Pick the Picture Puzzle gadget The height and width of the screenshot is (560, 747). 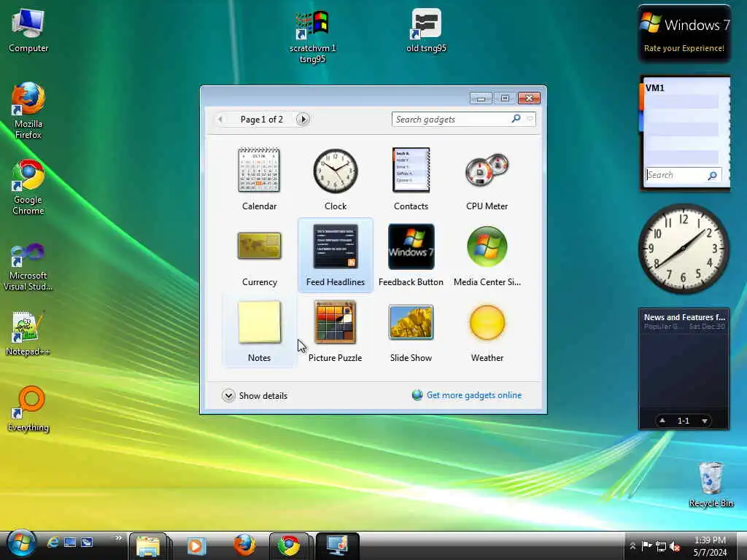[x=335, y=322]
